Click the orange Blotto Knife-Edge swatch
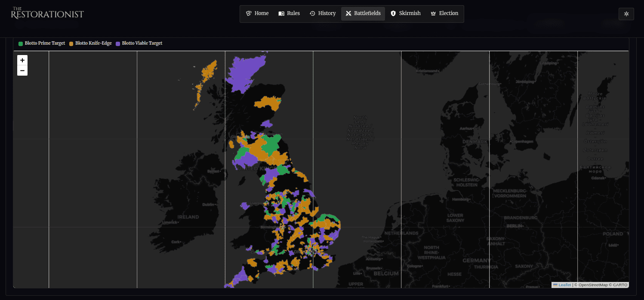 coord(71,43)
